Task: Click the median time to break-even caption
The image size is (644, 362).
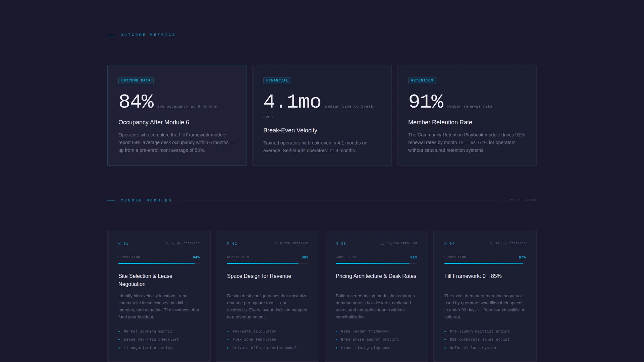Action: coord(350,107)
